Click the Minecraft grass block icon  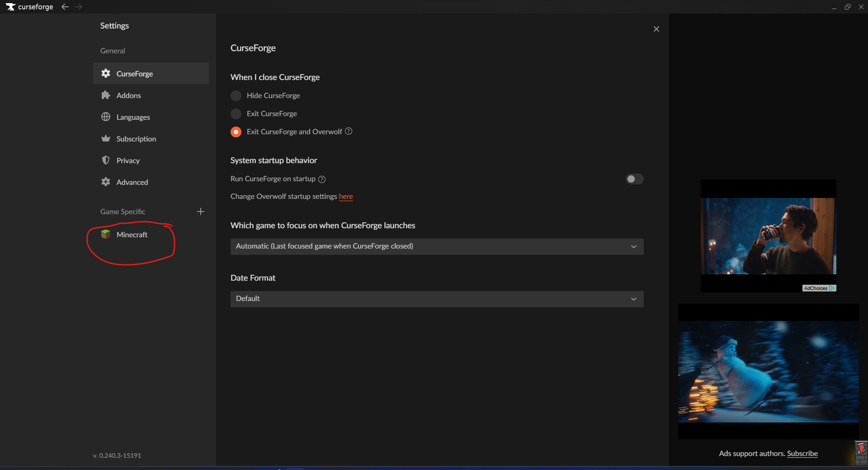(106, 234)
